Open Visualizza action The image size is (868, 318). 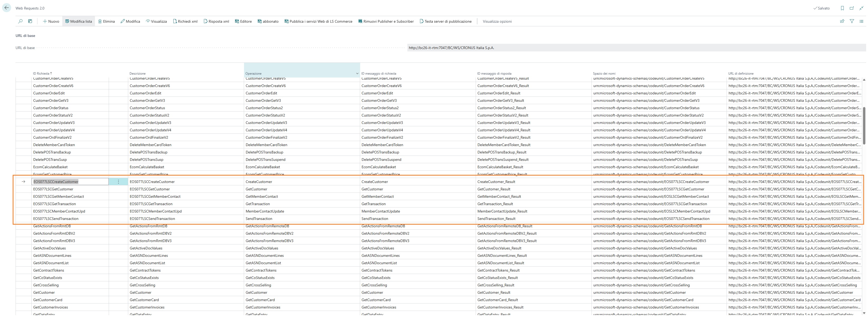156,21
